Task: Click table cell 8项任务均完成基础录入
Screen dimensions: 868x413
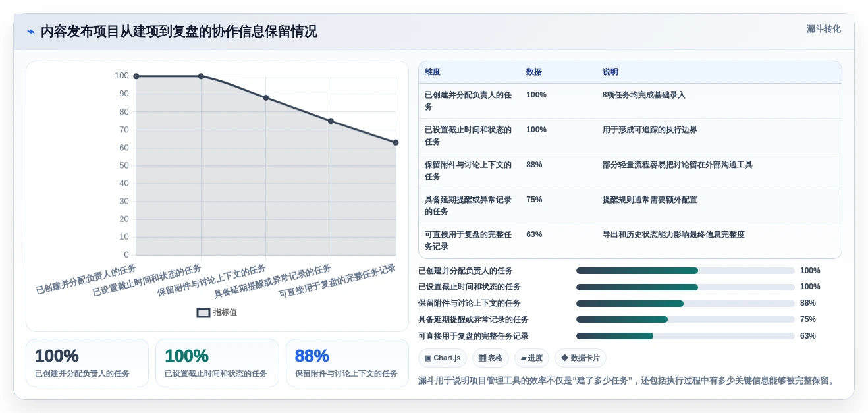Action: pyautogui.click(x=643, y=95)
